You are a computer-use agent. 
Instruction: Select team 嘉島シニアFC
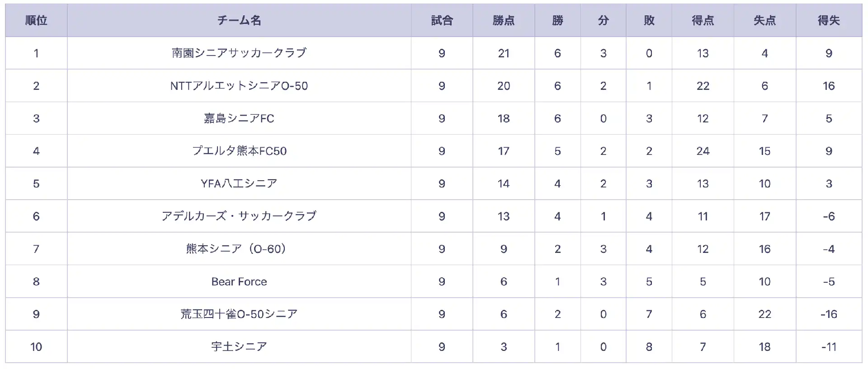pos(239,118)
